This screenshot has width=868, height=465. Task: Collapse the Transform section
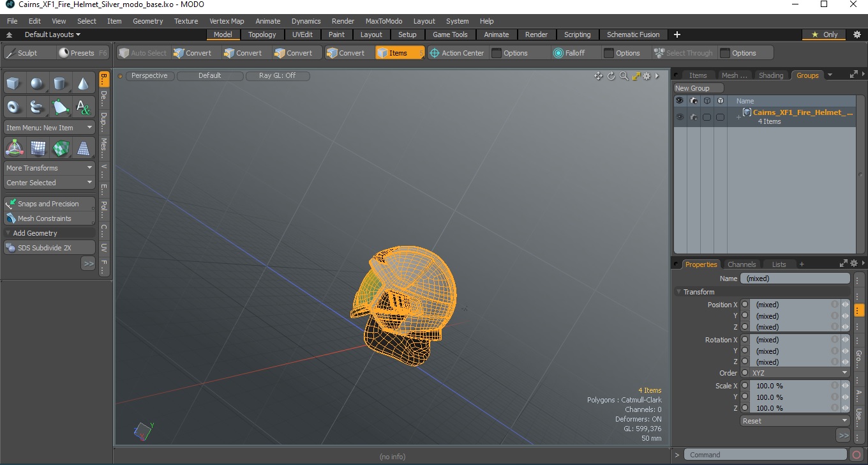[x=679, y=292]
